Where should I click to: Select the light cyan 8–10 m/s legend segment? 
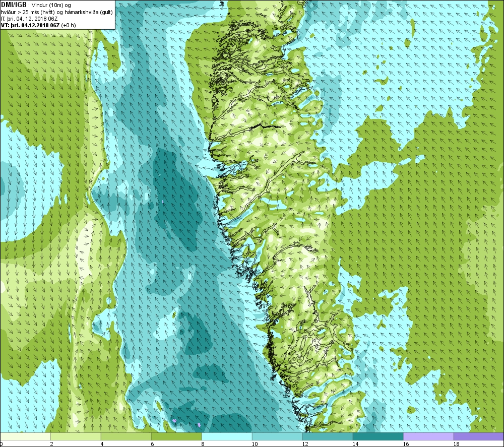tap(227, 436)
